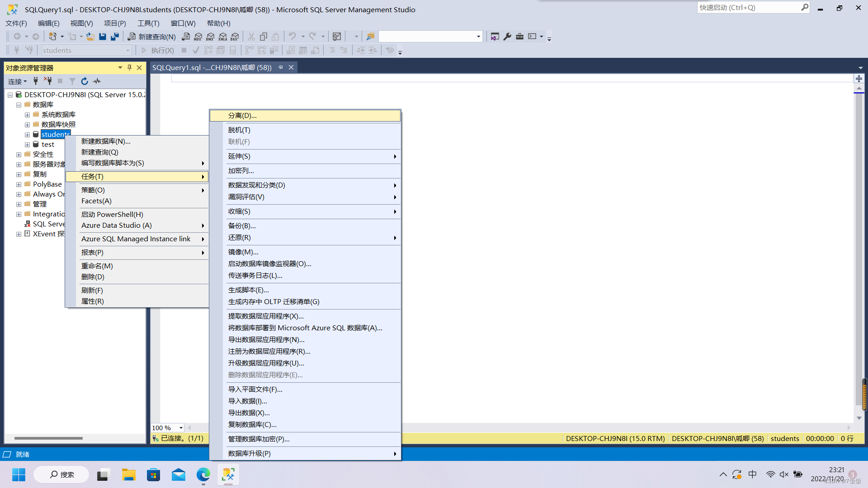Open the students database selector dropdown
Image resolution: width=868 pixels, height=488 pixels.
127,51
